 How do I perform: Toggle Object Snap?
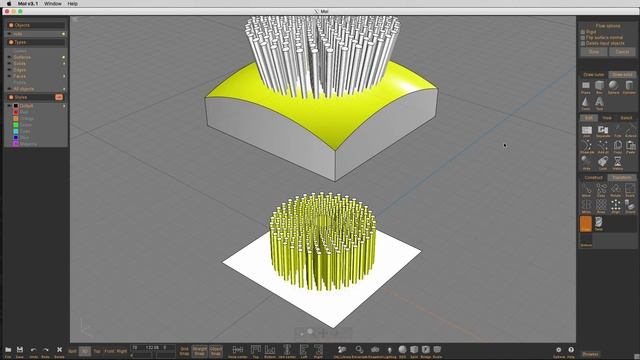tap(216, 351)
